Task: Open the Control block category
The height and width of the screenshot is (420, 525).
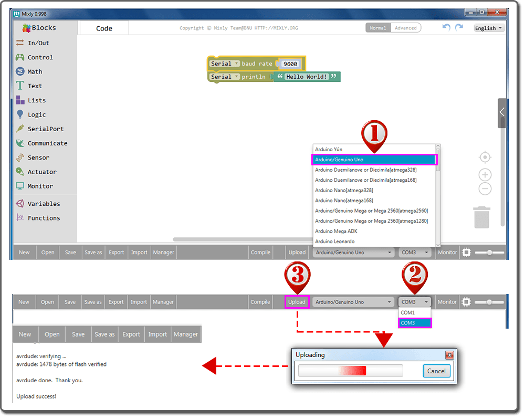Action: [x=40, y=57]
